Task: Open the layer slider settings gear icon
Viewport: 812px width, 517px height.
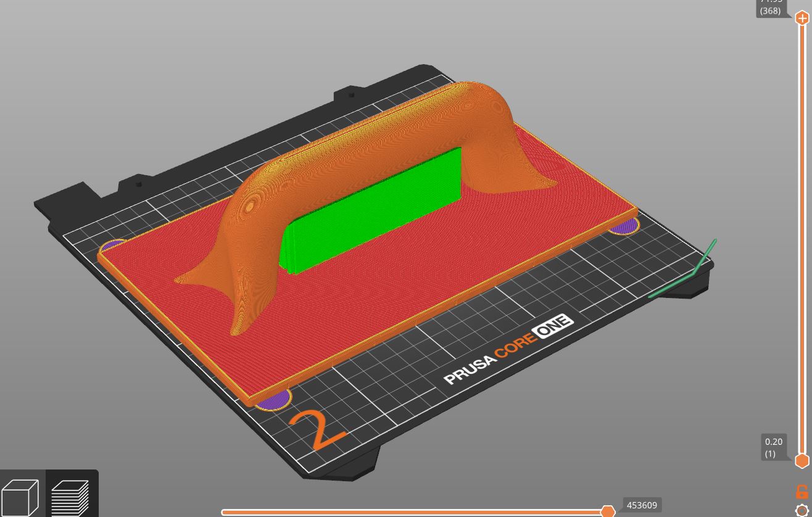Action: [802, 511]
